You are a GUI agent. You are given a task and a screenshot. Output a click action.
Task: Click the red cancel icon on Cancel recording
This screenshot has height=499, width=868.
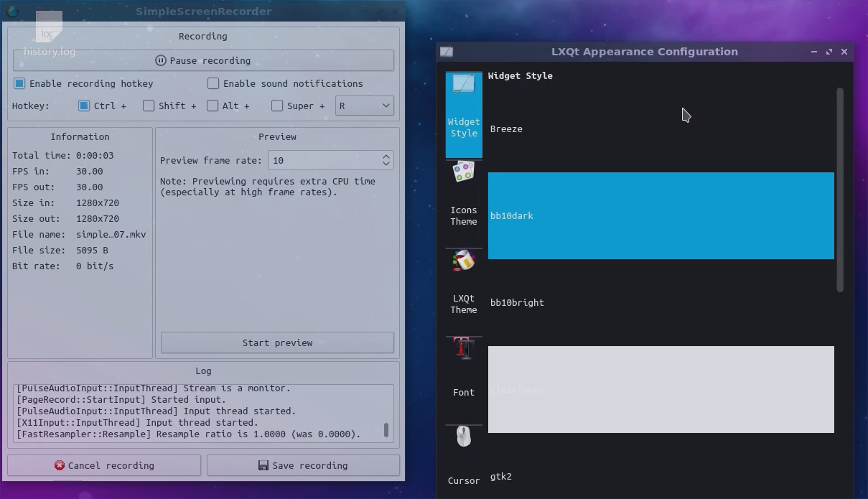[60, 465]
